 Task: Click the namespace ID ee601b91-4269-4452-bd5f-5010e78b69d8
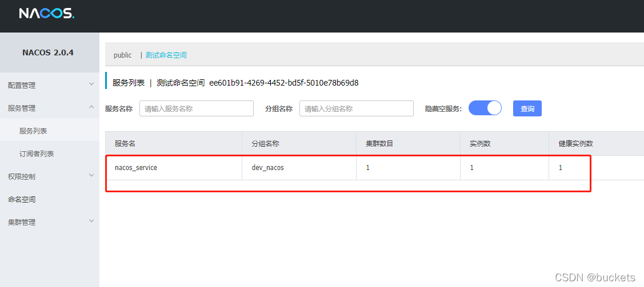click(284, 83)
